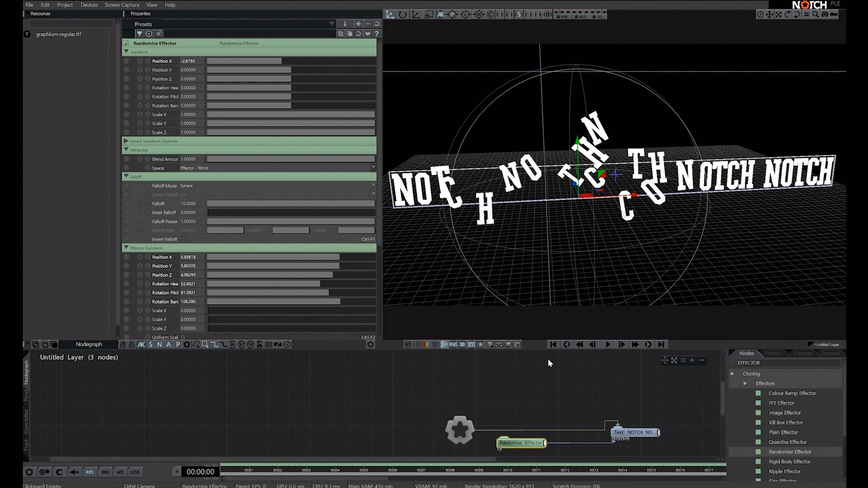Click the Presets filter funnel icon

[x=140, y=33]
